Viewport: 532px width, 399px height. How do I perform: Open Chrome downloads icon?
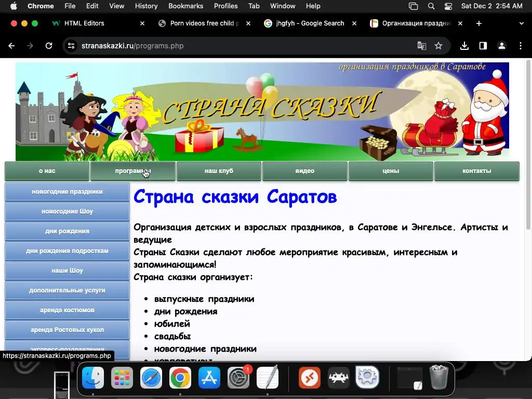464,46
